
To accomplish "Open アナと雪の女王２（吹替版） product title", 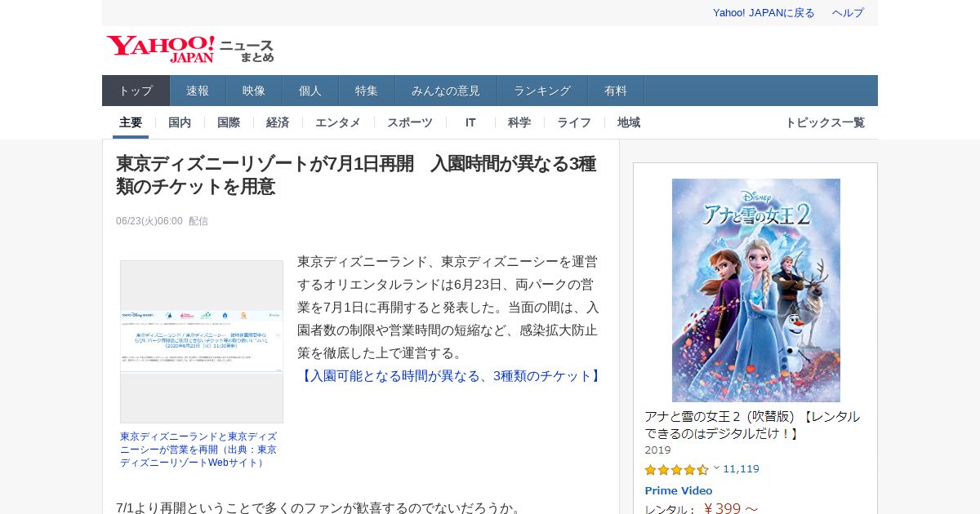I will coord(752,425).
